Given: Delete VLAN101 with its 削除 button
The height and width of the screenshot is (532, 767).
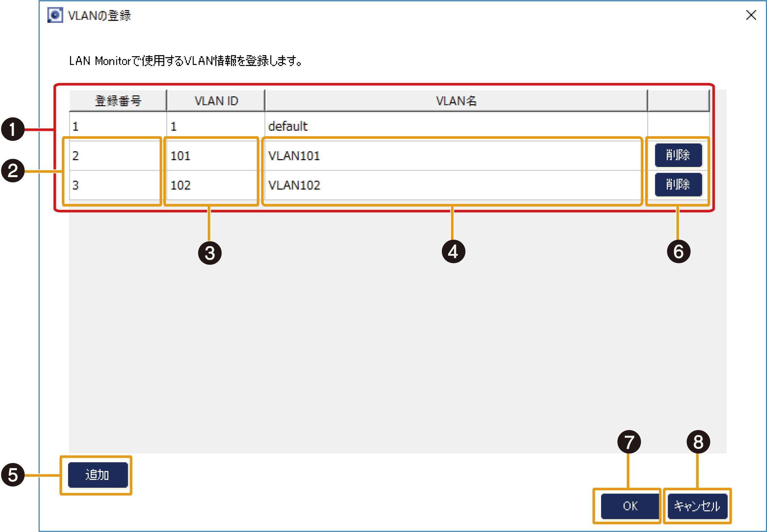Looking at the screenshot, I should [x=678, y=155].
